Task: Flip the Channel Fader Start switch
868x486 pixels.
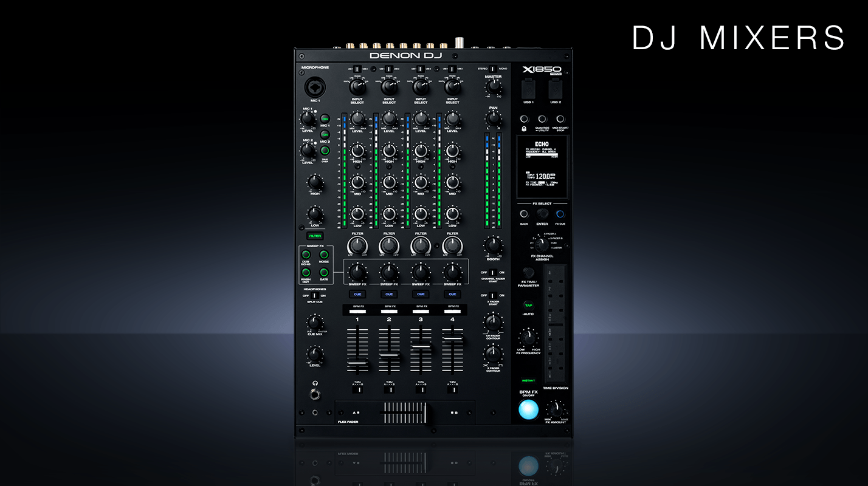Action: click(493, 273)
